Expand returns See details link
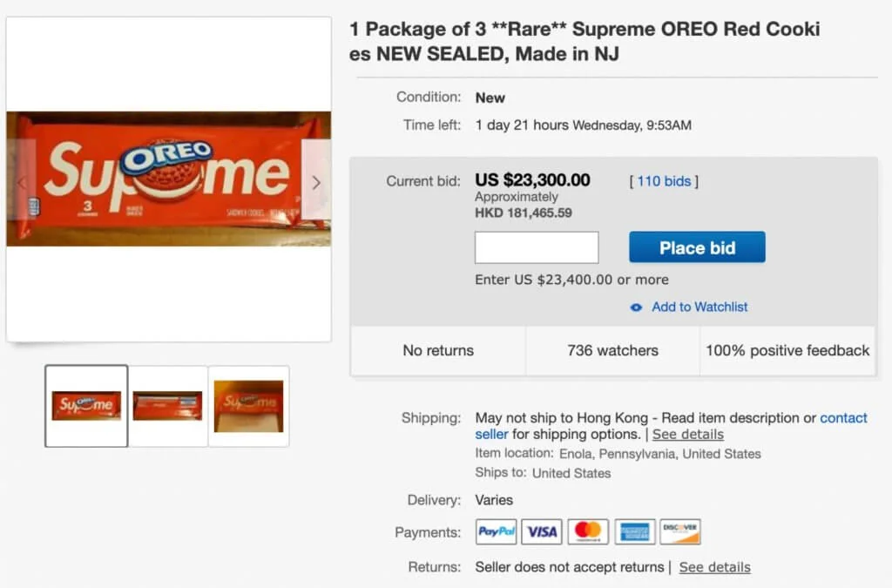This screenshot has height=588, width=892. tap(714, 567)
